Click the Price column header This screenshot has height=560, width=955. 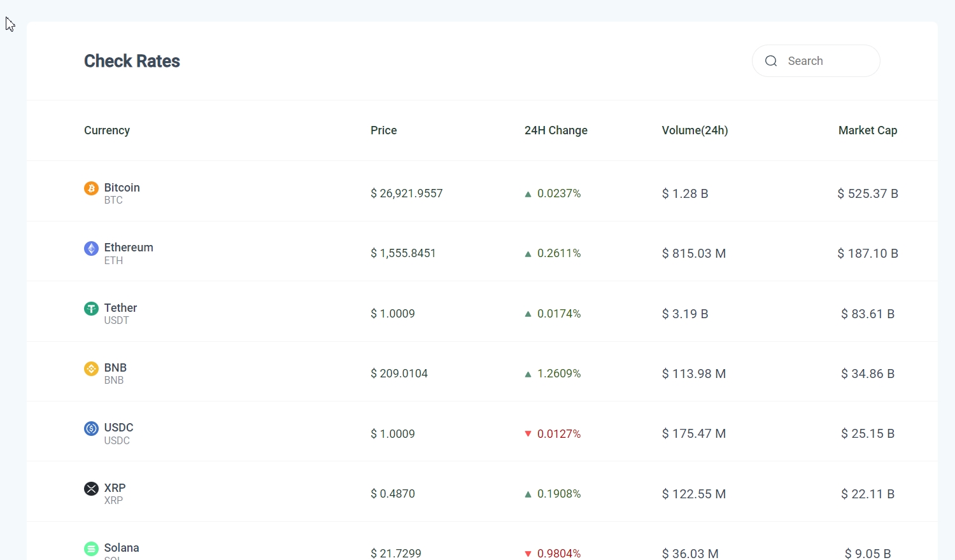coord(384,130)
